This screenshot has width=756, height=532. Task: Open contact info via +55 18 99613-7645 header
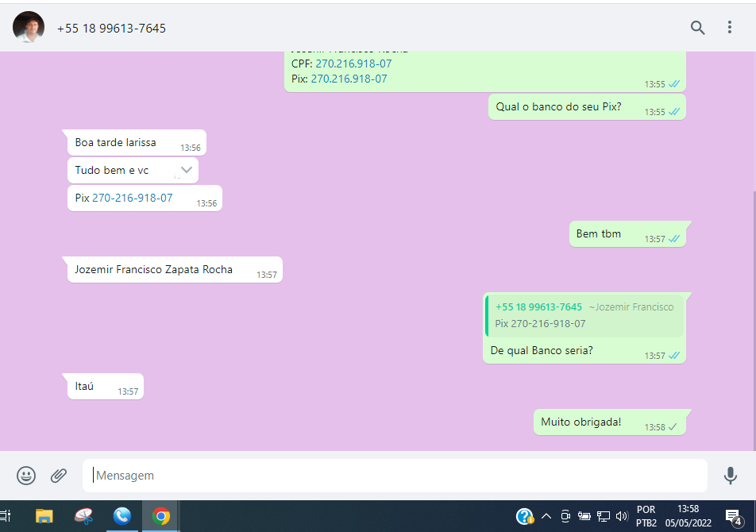tap(111, 29)
